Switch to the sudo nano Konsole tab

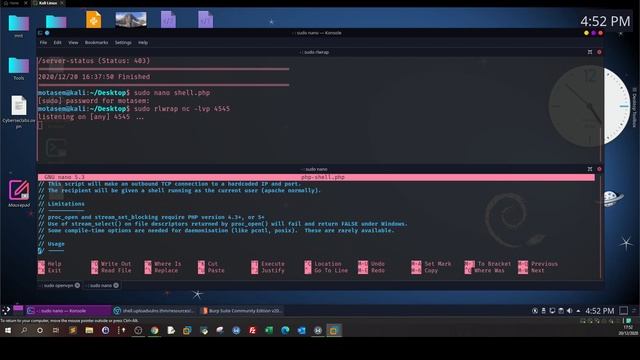(x=102, y=285)
